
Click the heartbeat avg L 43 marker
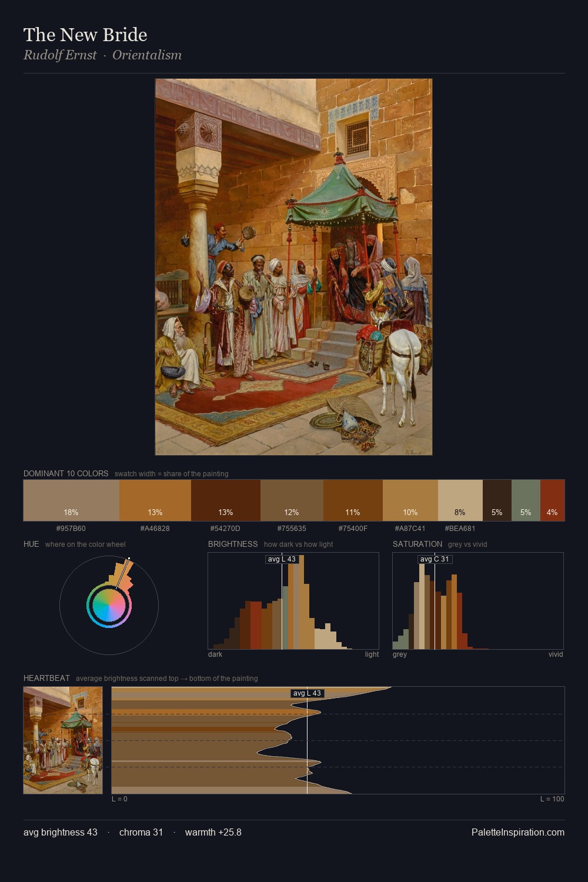(307, 693)
